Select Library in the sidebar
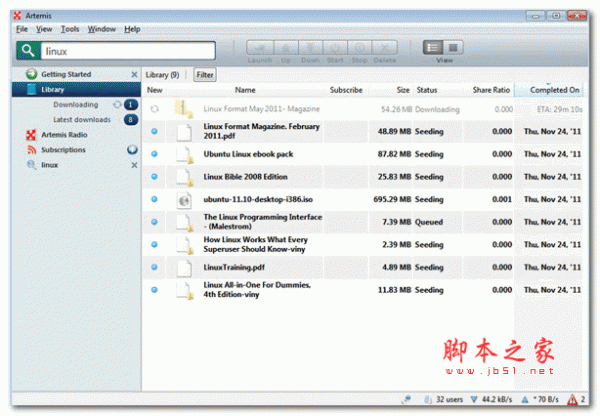This screenshot has height=416, width=600. (77, 90)
